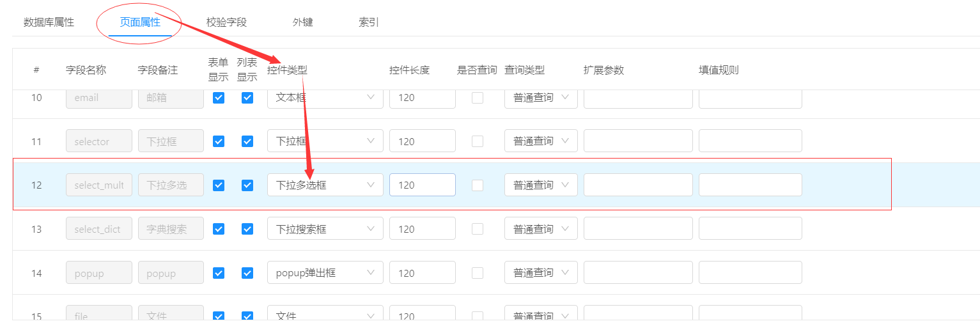
Task: Click the 填值规则 field in selector row
Action: (751, 141)
